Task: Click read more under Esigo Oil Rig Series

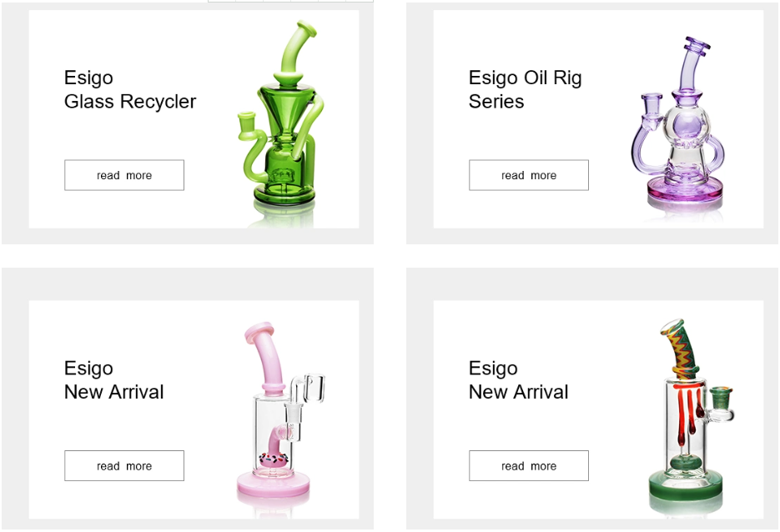Action: [528, 175]
